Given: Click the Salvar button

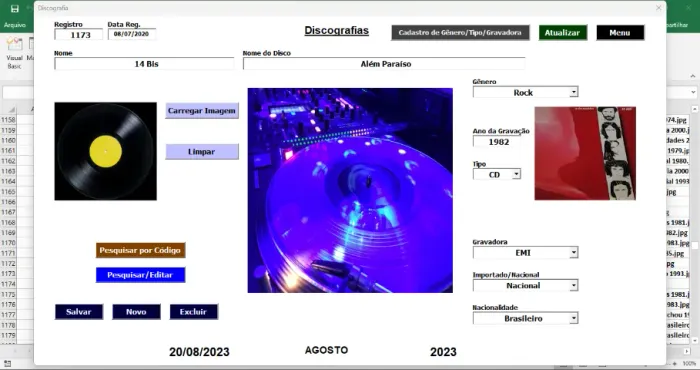Looking at the screenshot, I should (x=79, y=312).
